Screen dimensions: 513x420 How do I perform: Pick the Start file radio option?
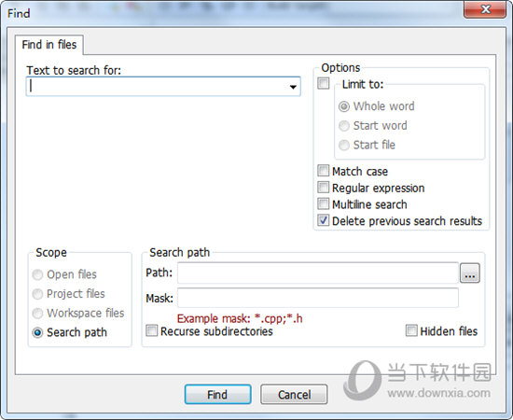pos(344,145)
